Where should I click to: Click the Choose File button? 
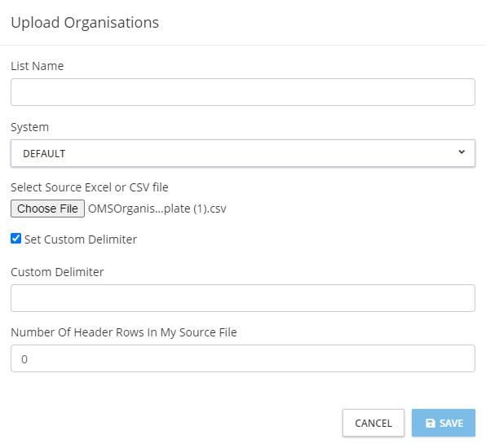(x=48, y=209)
